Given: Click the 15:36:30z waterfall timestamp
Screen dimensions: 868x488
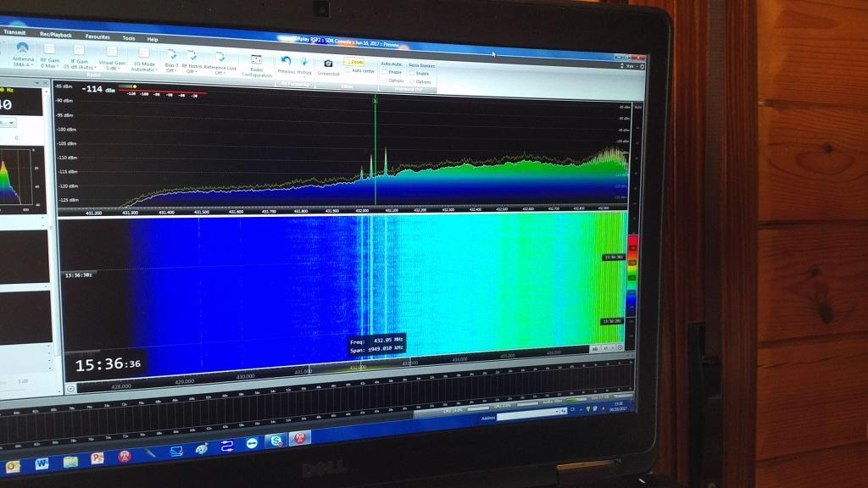Looking at the screenshot, I should [79, 275].
